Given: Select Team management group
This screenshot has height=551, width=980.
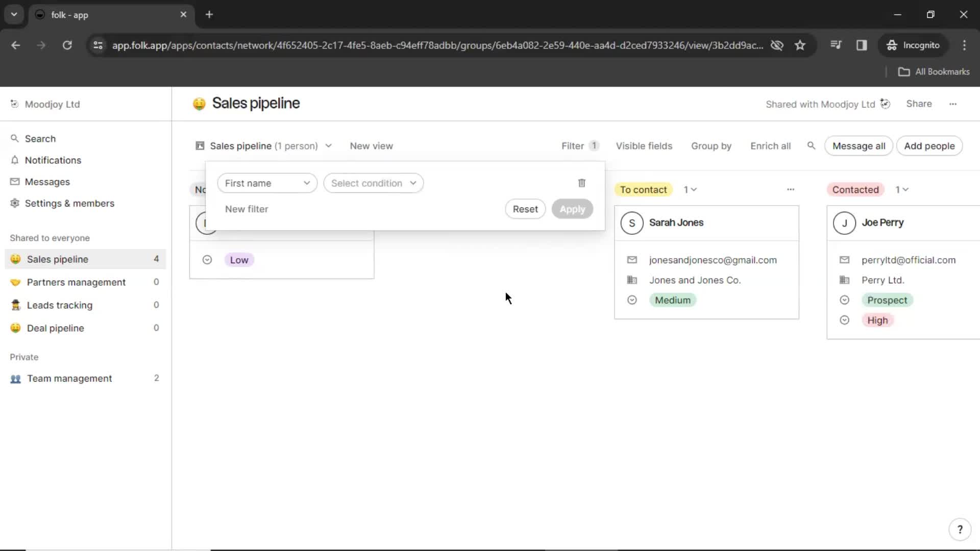Looking at the screenshot, I should pos(85,379).
